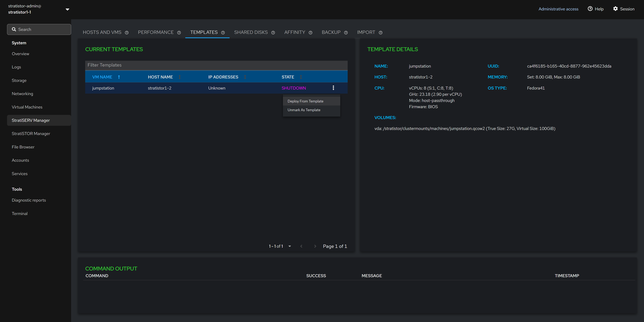This screenshot has height=322, width=644.
Task: Click the help icon beside SHARED DISKS
Action: point(273,33)
